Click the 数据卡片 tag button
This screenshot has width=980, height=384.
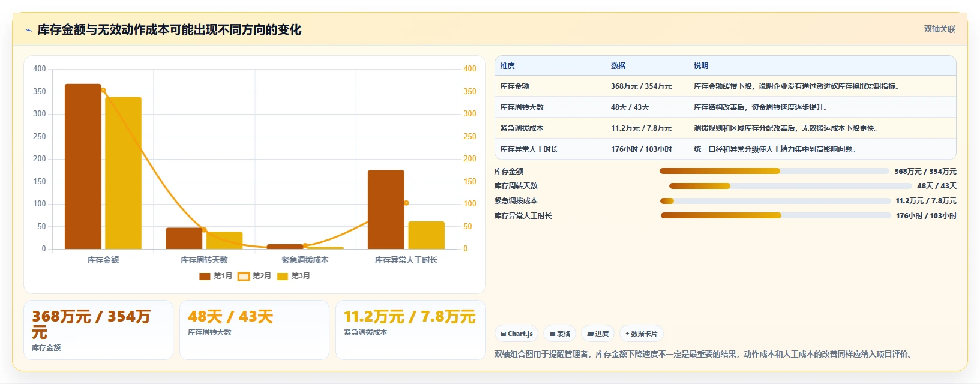642,334
